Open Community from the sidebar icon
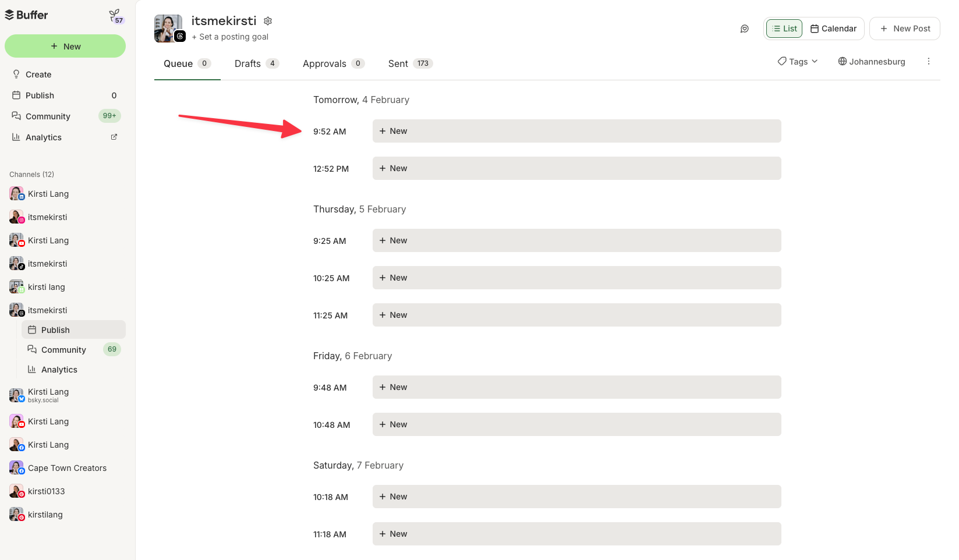Screen dimensions: 959x560 (16, 116)
